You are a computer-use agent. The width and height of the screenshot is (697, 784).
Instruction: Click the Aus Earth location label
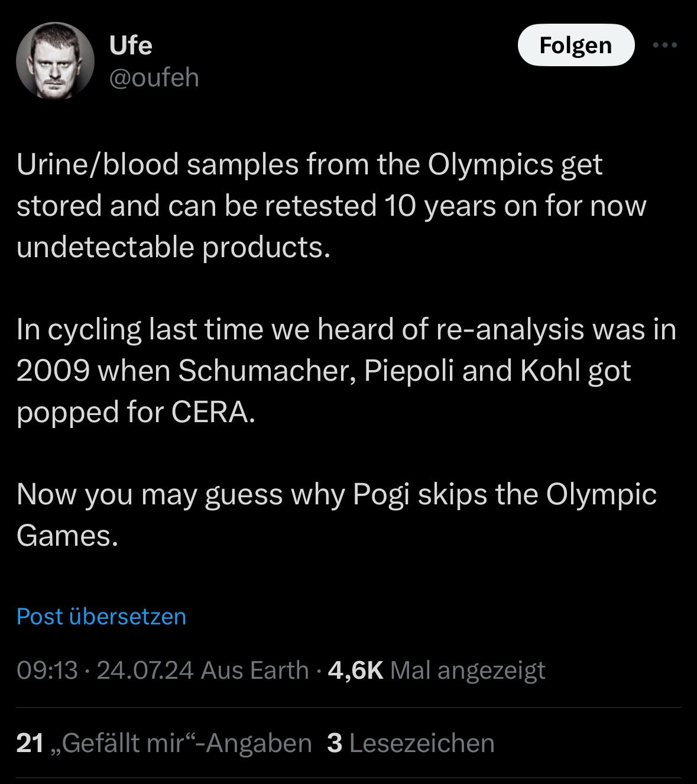point(255,670)
